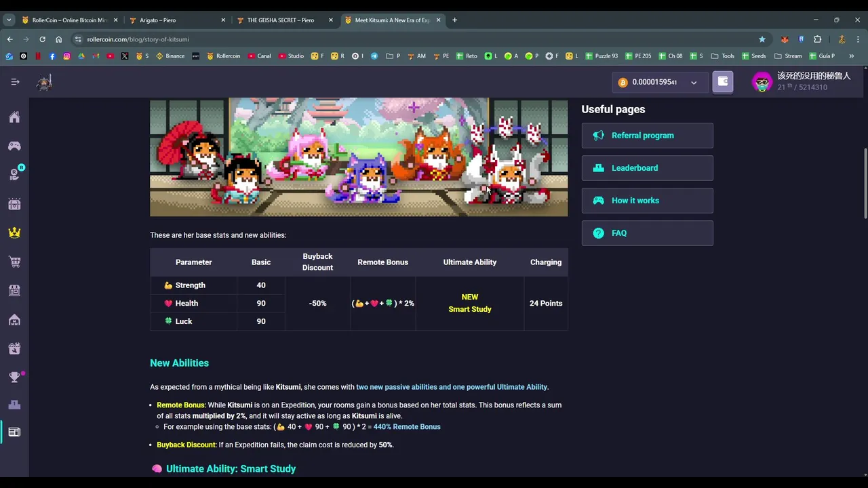Open the podium ranking icon in sidebar
Image resolution: width=868 pixels, height=488 pixels.
click(14, 405)
